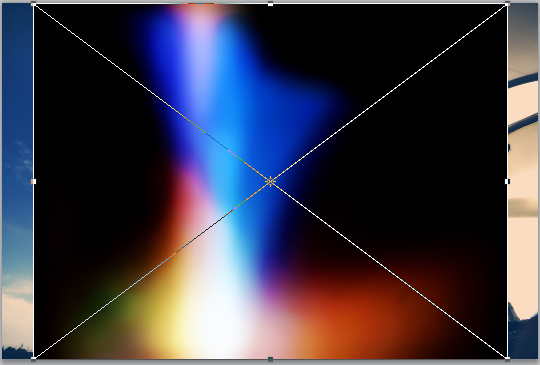Screen dimensions: 540x365
Task: Click the top-right transform corner handle
Action: pyautogui.click(x=507, y=4)
